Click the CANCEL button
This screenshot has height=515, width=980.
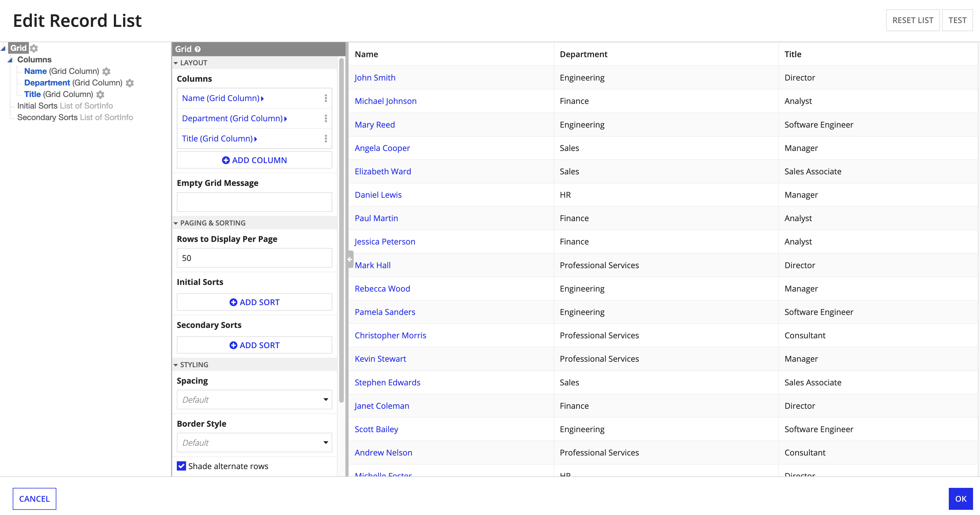[x=34, y=499]
